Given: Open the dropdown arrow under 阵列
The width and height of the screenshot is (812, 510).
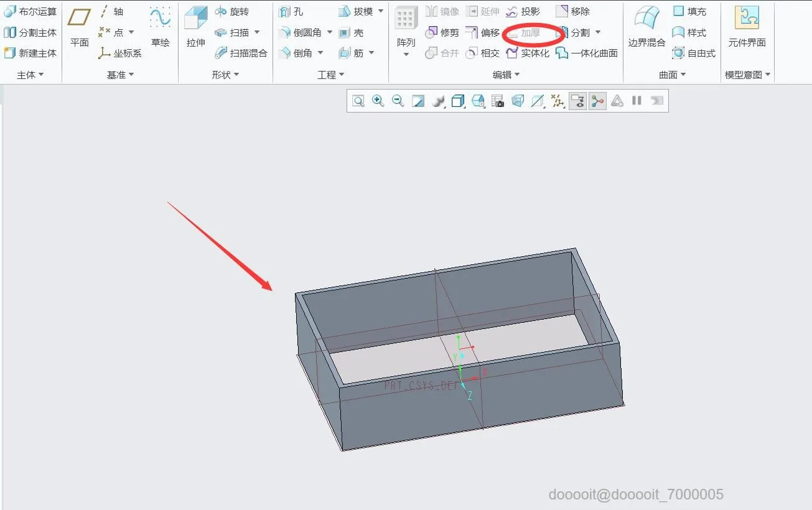Looking at the screenshot, I should pyautogui.click(x=406, y=55).
